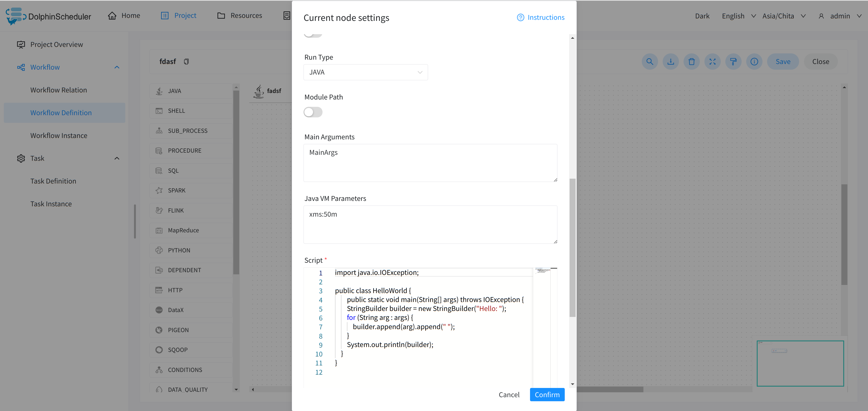868x411 pixels.
Task: Click in the Main Arguments text field
Action: (x=430, y=163)
